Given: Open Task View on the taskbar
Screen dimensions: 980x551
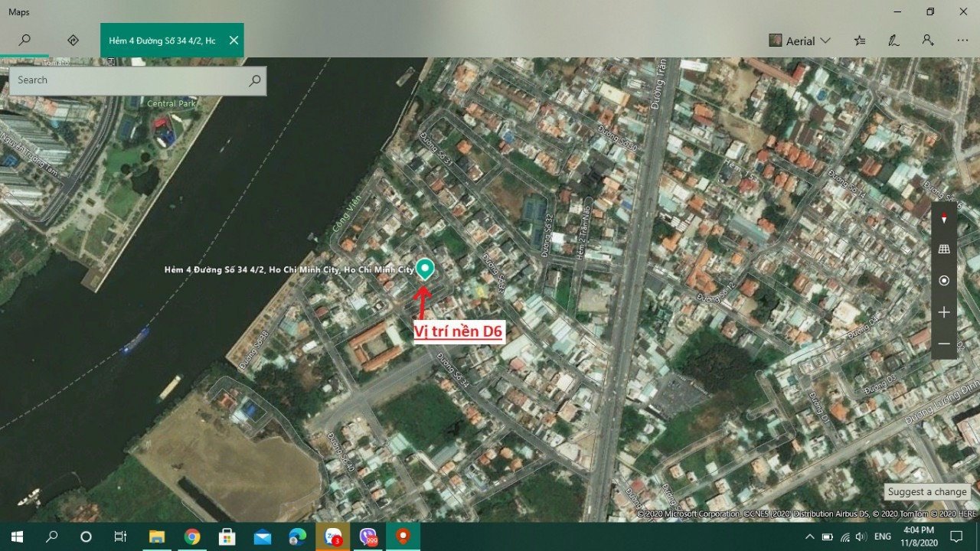Looking at the screenshot, I should (120, 536).
